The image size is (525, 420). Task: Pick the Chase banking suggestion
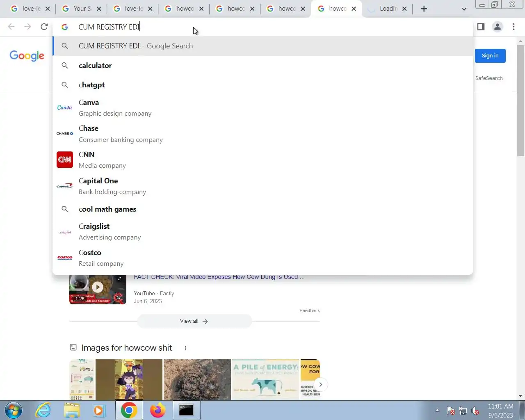coord(262,134)
